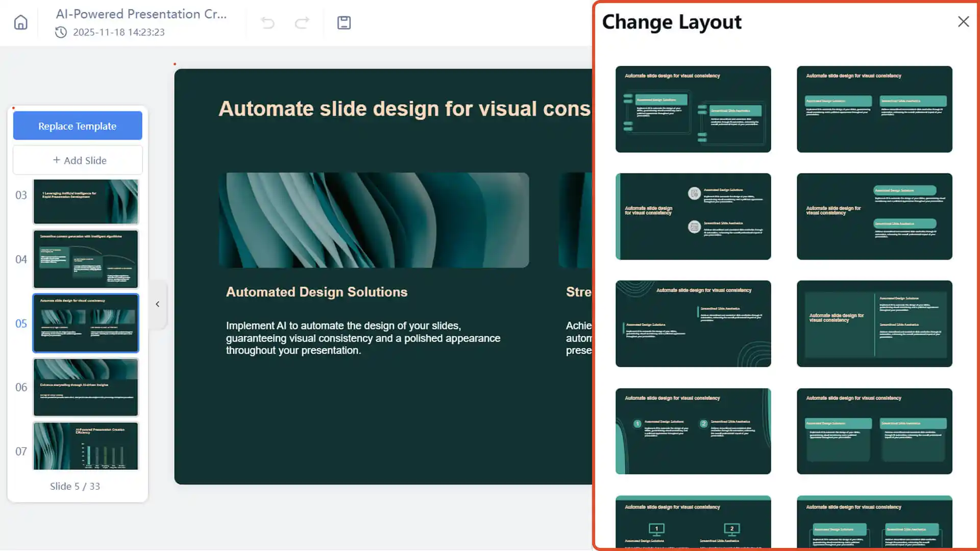The height and width of the screenshot is (551, 980).
Task: Click the Add Slide button
Action: pos(78,160)
